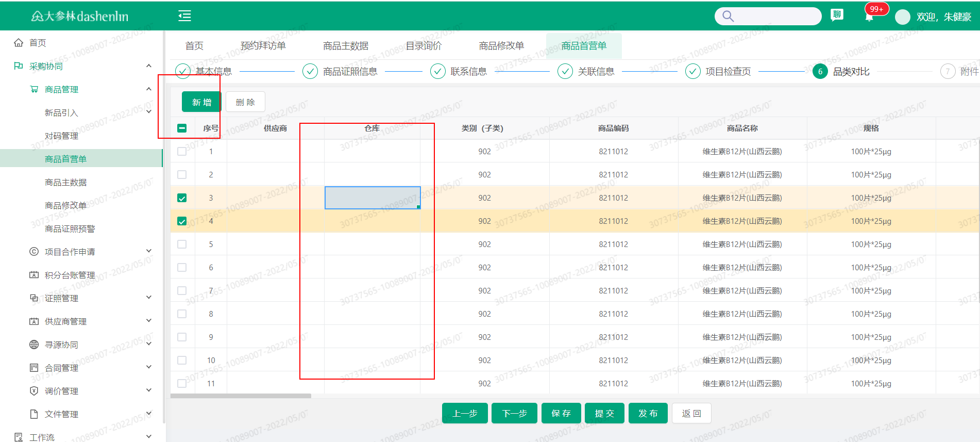The image size is (980, 442).
Task: Click the 积分台账管理 icon
Action: click(34, 275)
